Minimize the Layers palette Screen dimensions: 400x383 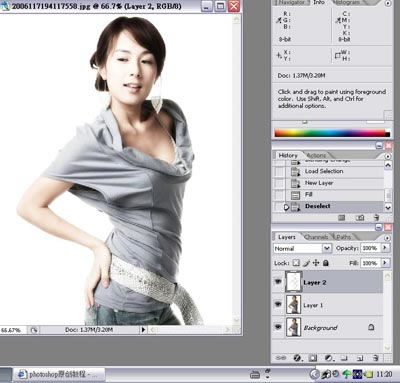pos(379,227)
